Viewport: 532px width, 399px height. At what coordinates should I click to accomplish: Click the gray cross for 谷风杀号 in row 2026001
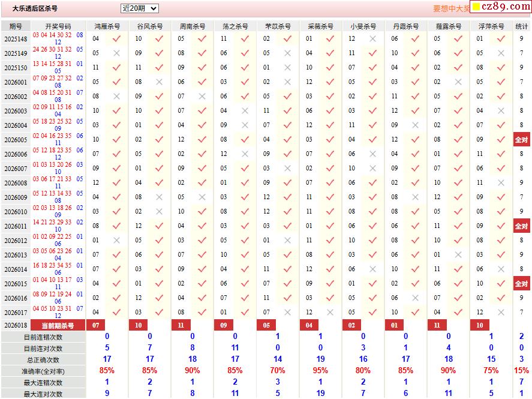[159, 82]
